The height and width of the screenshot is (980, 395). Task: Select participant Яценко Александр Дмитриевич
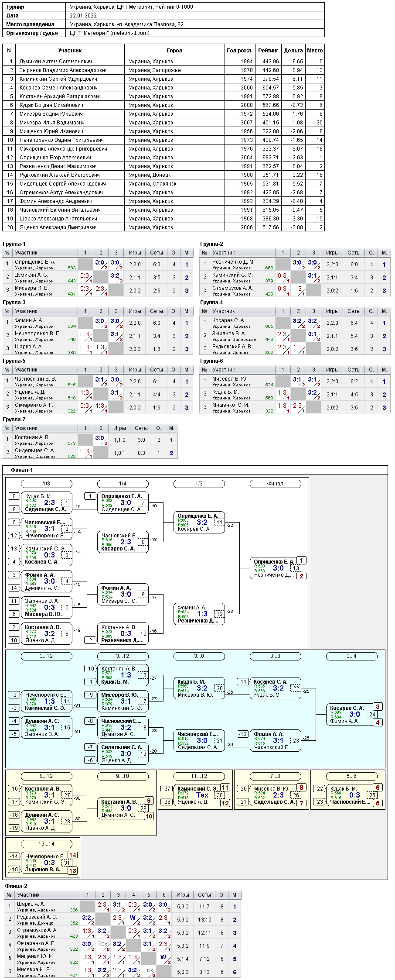(58, 227)
